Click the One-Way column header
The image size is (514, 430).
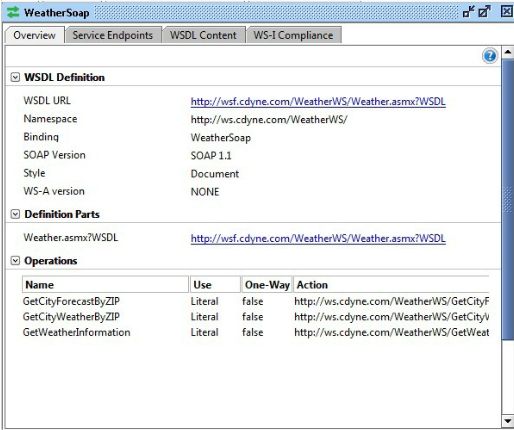coord(267,285)
